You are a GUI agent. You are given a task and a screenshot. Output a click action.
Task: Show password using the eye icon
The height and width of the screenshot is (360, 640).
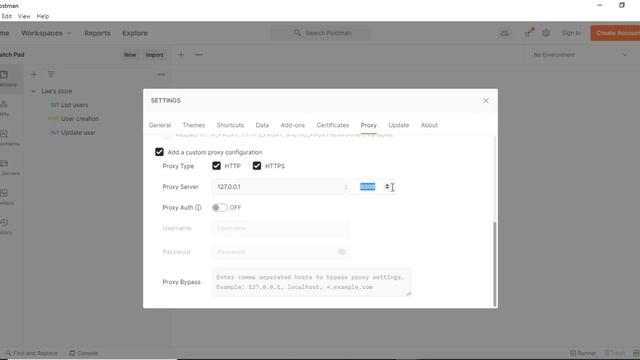coord(342,252)
